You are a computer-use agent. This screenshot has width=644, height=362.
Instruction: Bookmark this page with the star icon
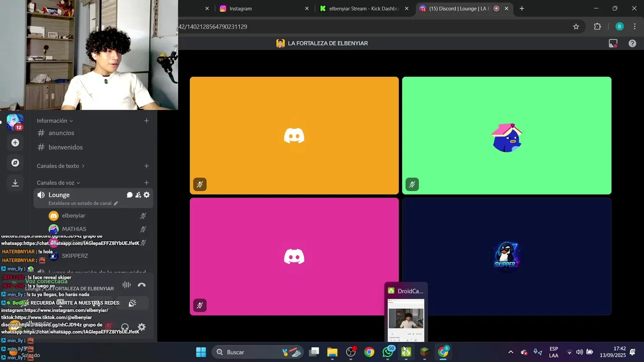[576, 27]
